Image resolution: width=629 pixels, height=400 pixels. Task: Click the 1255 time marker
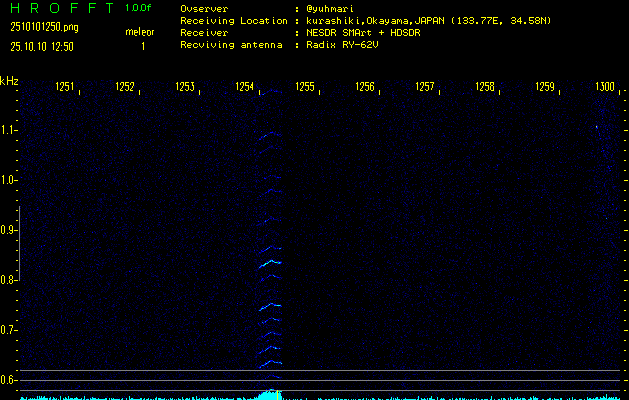click(x=305, y=87)
